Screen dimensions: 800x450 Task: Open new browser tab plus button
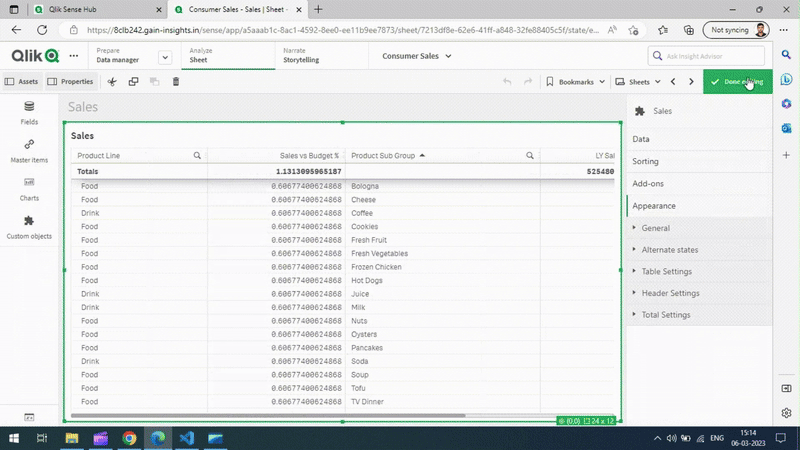point(318,9)
